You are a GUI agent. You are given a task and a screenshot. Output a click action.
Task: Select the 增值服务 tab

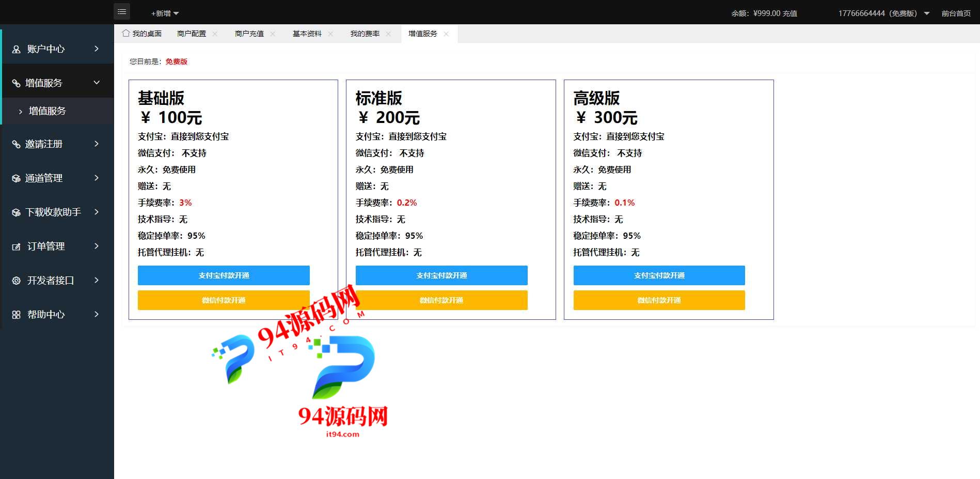(x=423, y=34)
